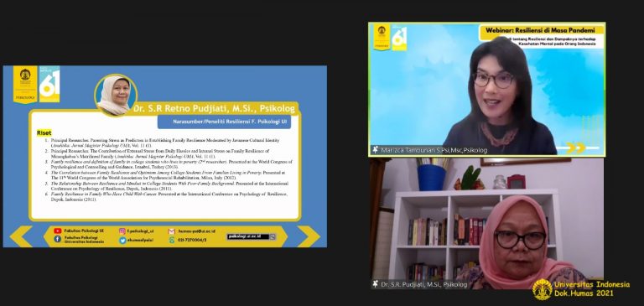Click the left yellow chevron arrow on the slide
The image size is (644, 306).
click(x=21, y=236)
